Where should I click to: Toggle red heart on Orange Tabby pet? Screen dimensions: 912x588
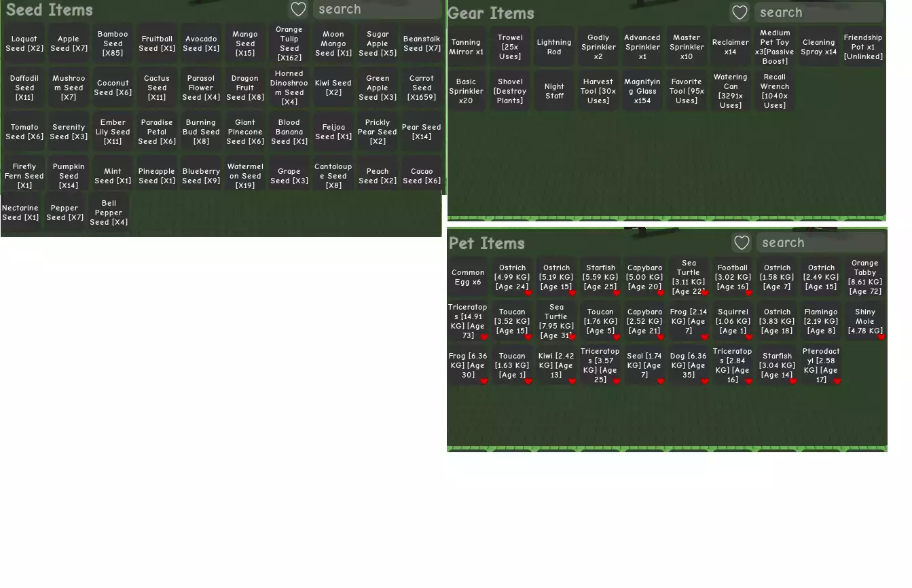(881, 293)
